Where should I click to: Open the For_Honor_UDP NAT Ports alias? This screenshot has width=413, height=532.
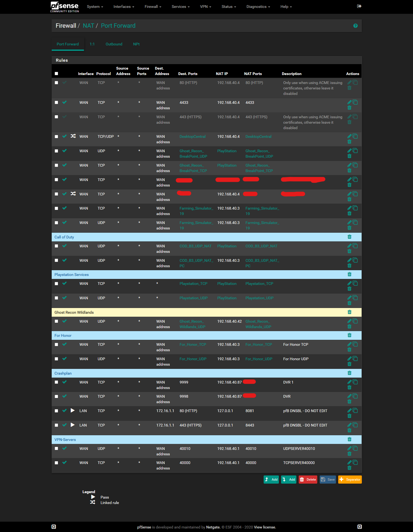(x=259, y=359)
